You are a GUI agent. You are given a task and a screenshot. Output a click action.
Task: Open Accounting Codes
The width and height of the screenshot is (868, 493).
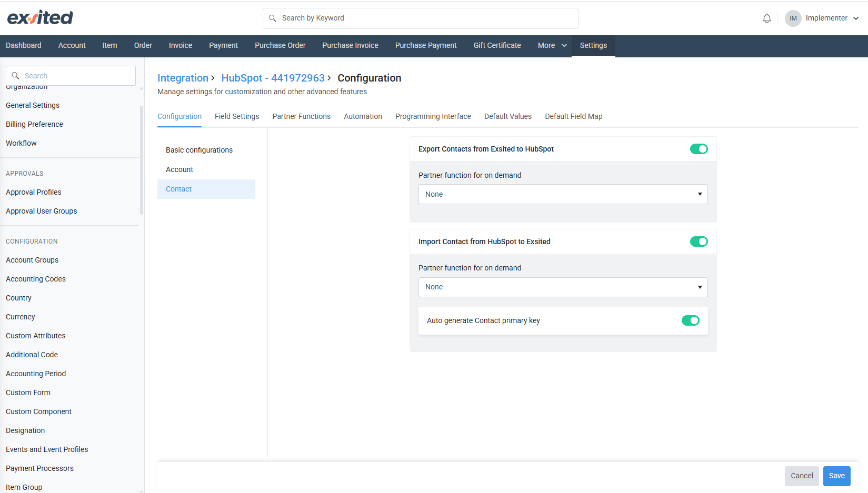[x=36, y=279]
